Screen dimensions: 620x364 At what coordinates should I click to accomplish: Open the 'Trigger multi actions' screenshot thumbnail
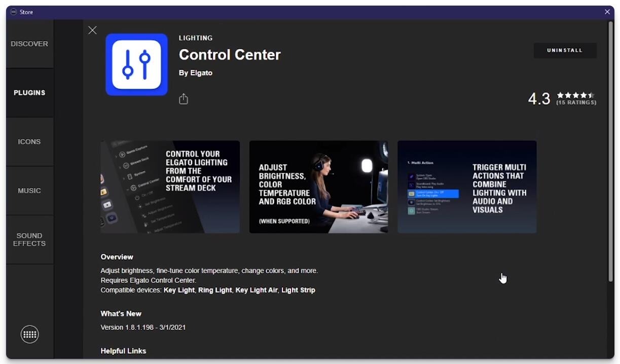[467, 187]
